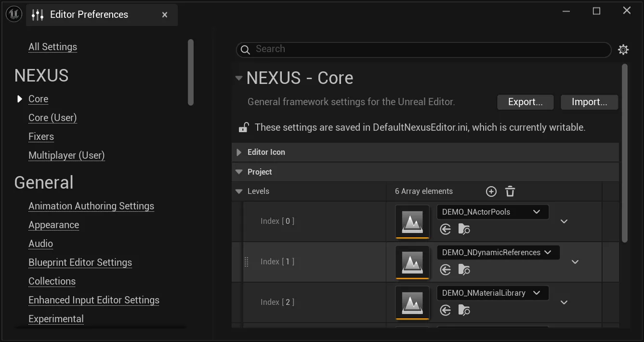Viewport: 644px width, 342px height.
Task: Delete all Levels array elements via trash icon
Action: [510, 191]
